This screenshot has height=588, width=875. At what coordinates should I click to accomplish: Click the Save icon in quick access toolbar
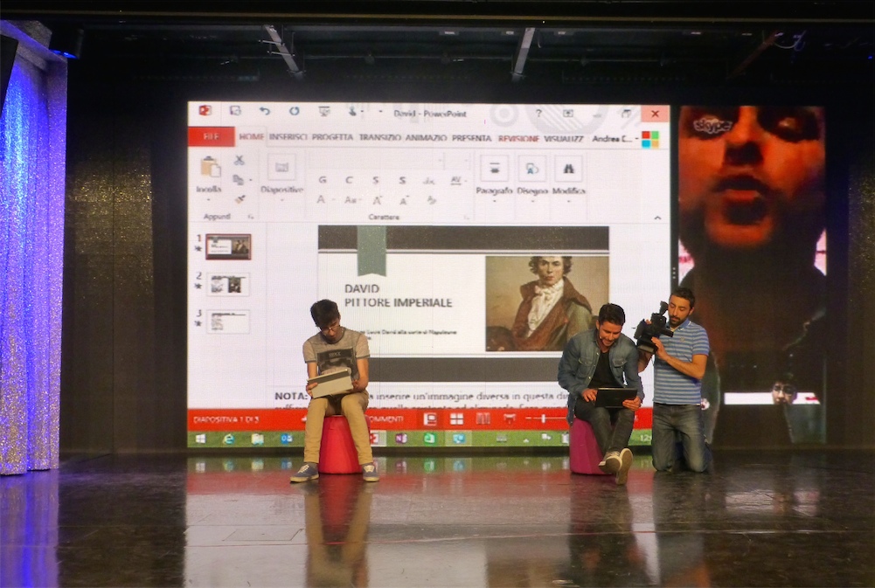click(x=235, y=110)
